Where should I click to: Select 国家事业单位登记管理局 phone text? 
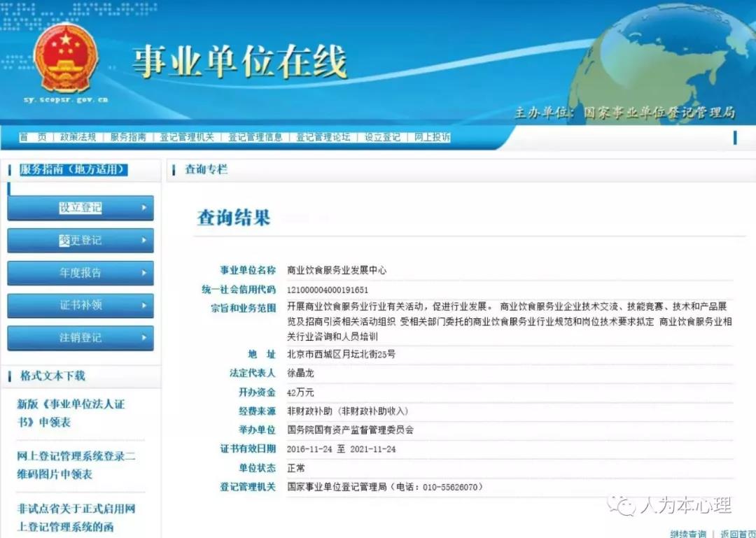click(x=385, y=487)
